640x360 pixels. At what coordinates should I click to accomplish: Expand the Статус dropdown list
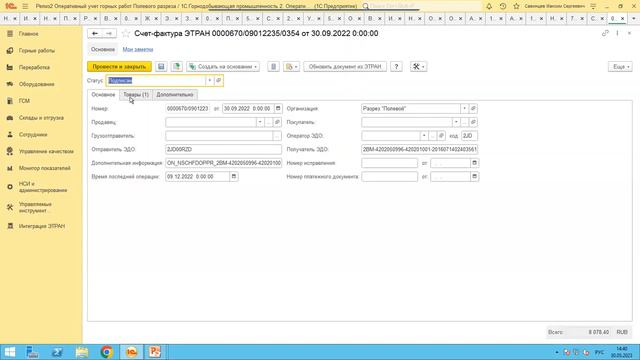(209, 80)
